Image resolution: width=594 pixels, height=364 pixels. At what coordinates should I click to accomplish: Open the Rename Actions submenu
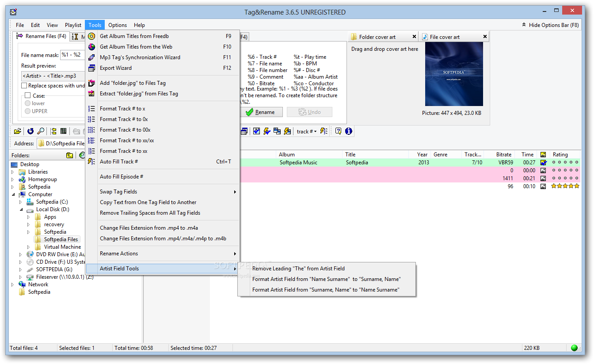click(x=163, y=254)
